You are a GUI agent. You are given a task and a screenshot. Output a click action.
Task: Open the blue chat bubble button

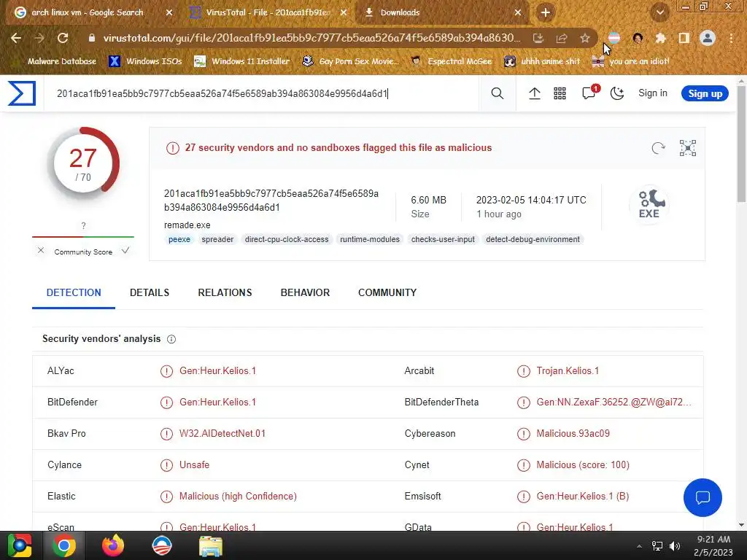point(703,497)
